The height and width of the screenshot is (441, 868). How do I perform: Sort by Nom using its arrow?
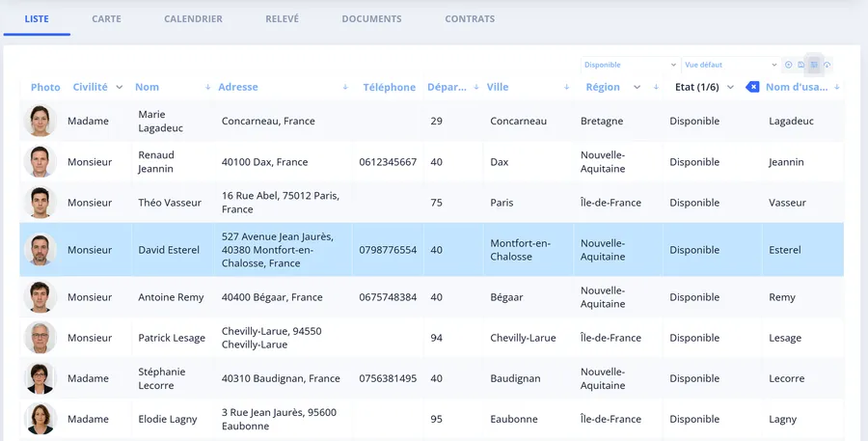pos(207,87)
